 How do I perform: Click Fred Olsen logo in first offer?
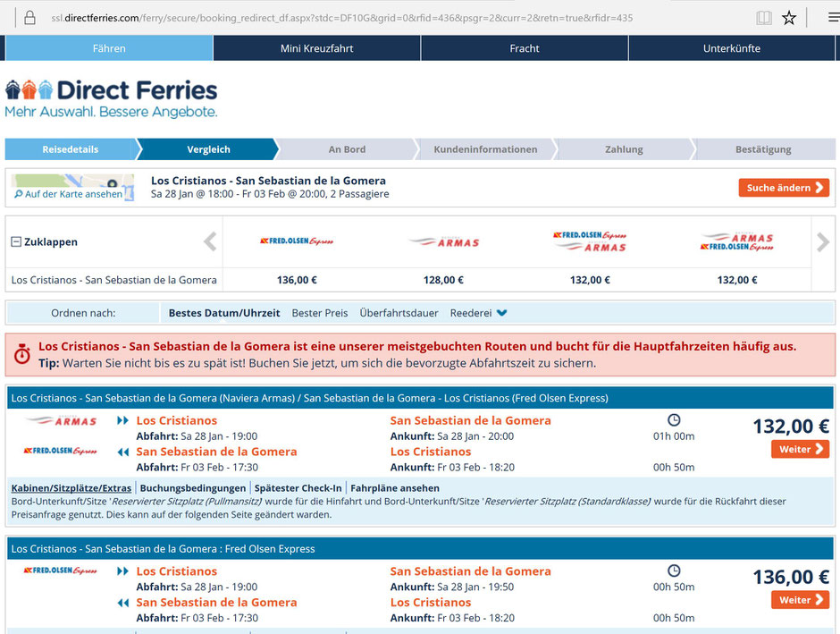(61, 451)
